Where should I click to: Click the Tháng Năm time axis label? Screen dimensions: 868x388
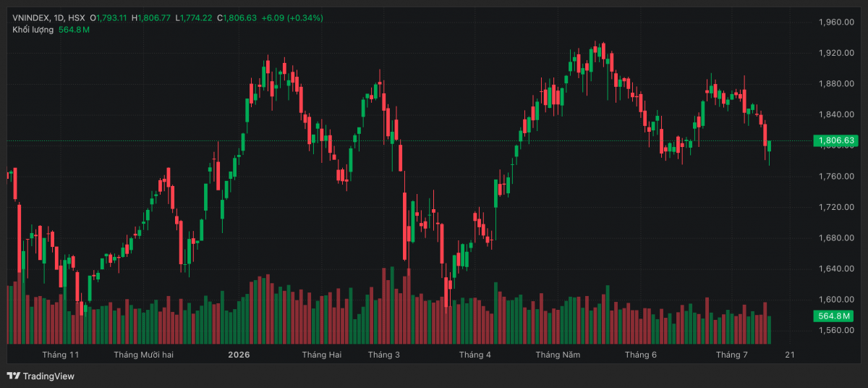click(x=558, y=355)
